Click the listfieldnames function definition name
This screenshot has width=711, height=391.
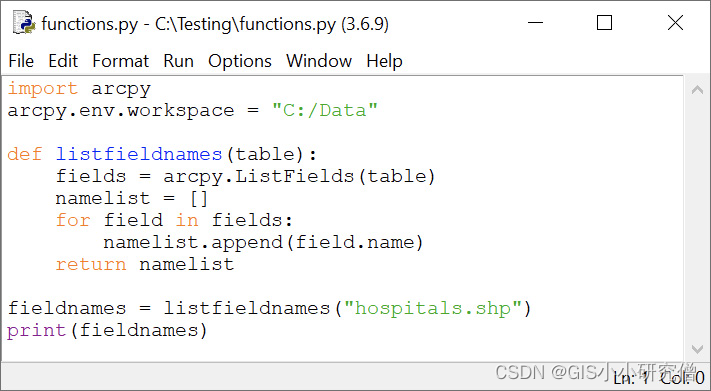click(x=139, y=154)
